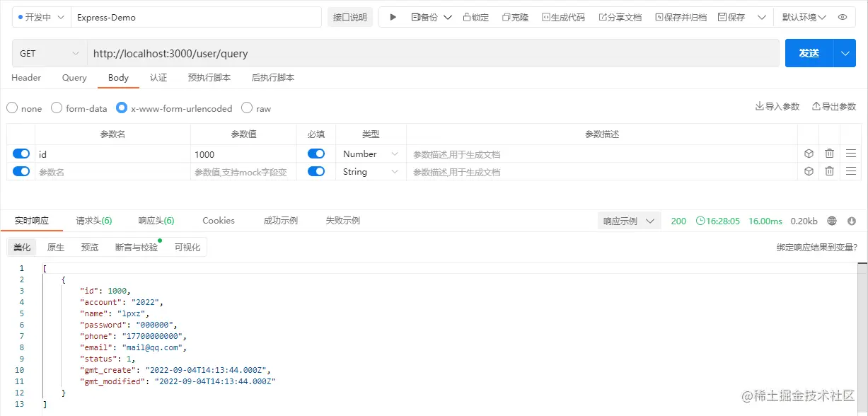Viewport: 868px width, 416px height.
Task: Click the download icon in response bar
Action: 852,221
